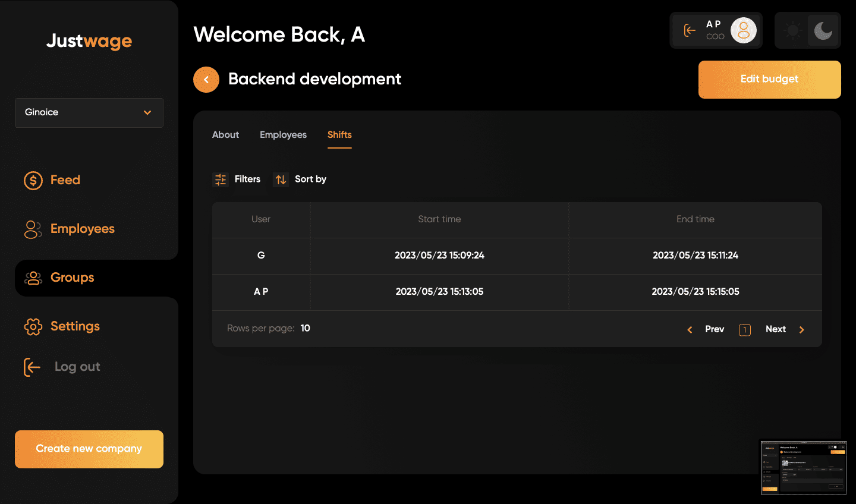This screenshot has width=856, height=504.
Task: Click Log out in the sidebar
Action: [x=77, y=367]
